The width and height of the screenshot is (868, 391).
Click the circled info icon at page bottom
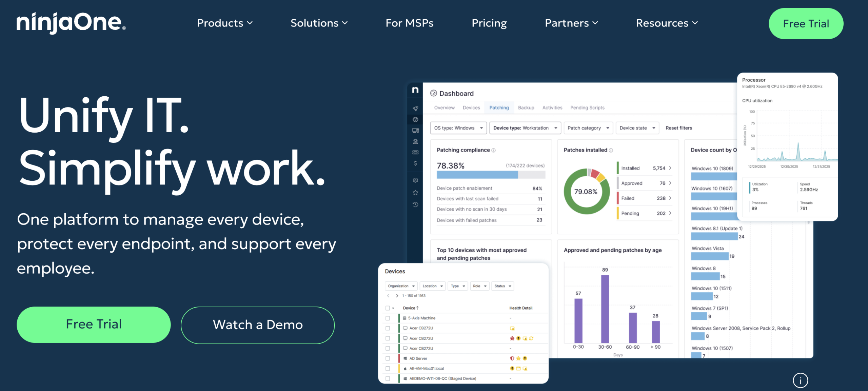800,380
